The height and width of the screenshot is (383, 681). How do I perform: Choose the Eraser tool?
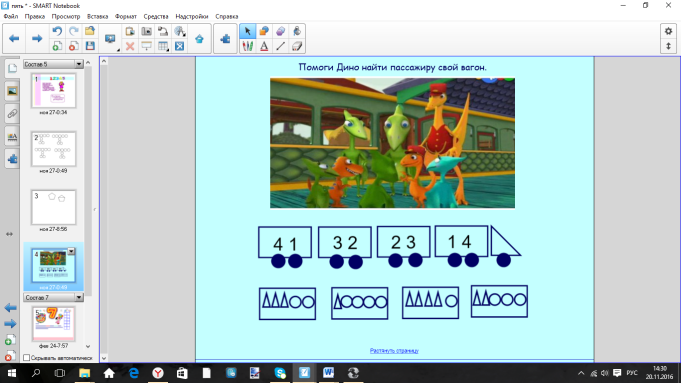[297, 46]
